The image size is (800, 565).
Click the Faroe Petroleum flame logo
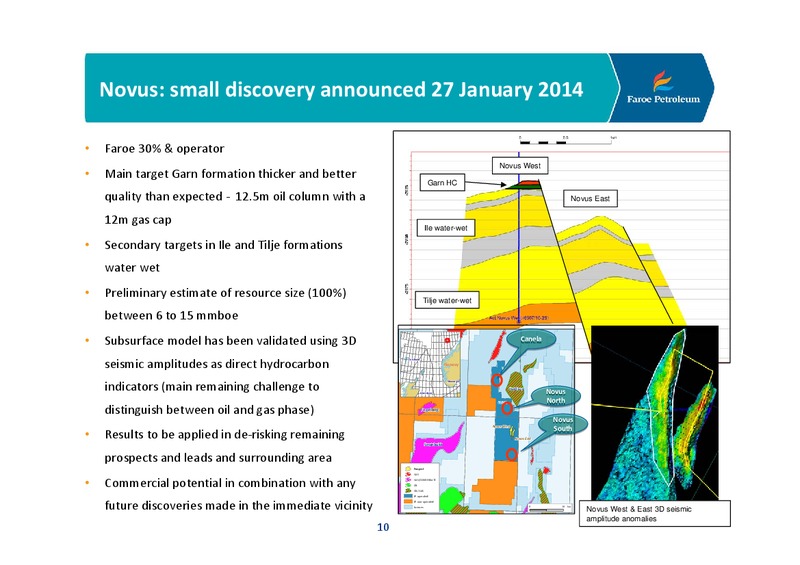662,81
